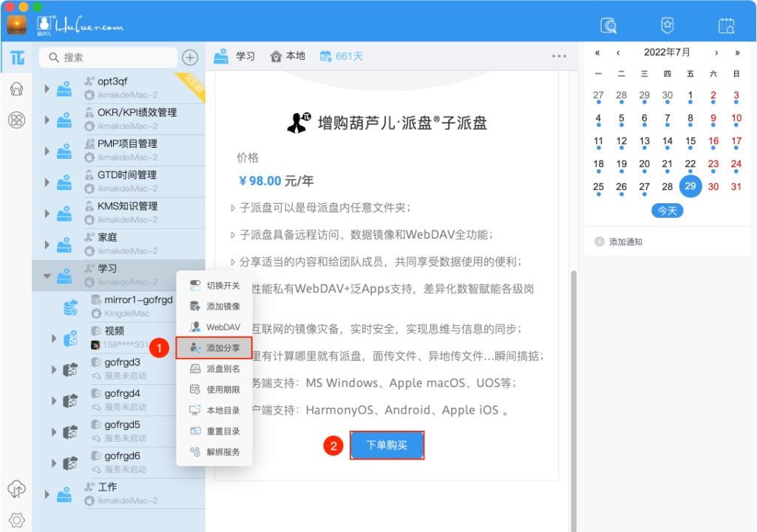Image resolution: width=757 pixels, height=532 pixels.
Task: Click the sub-drive icon beside gofrgd6
Action: 70,463
